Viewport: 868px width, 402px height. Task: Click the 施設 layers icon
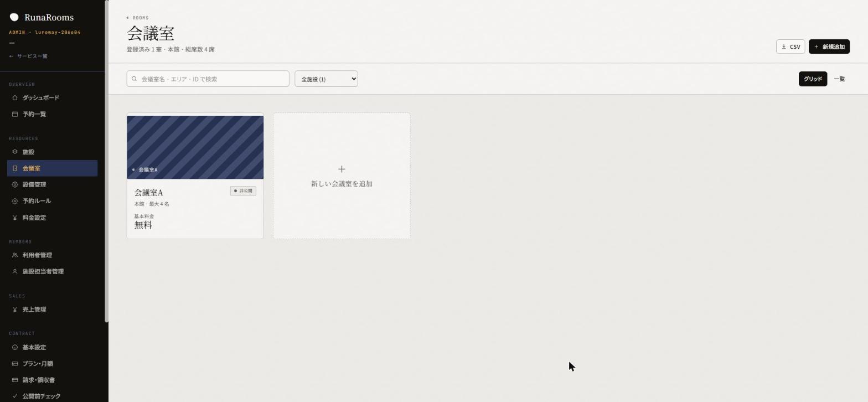[15, 152]
